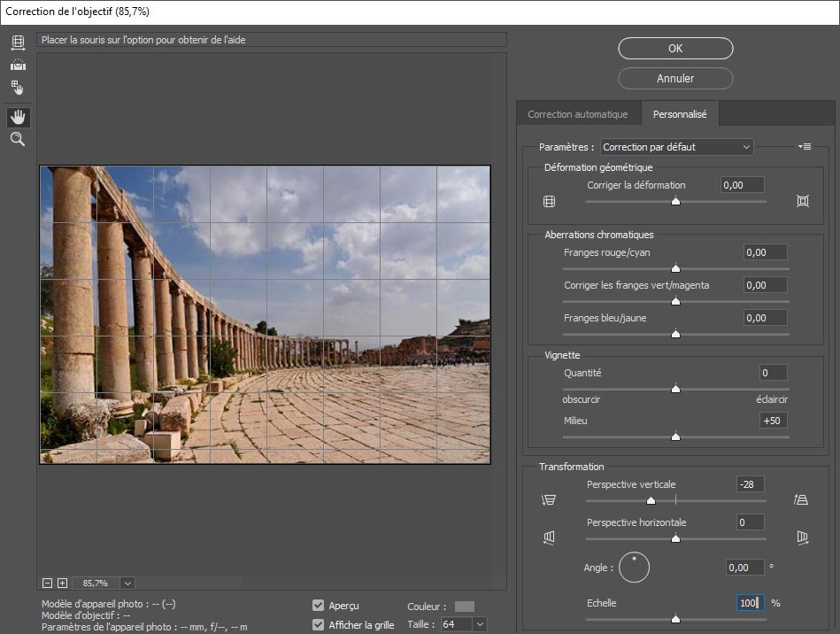Click the zoom out minus button

pyautogui.click(x=48, y=583)
